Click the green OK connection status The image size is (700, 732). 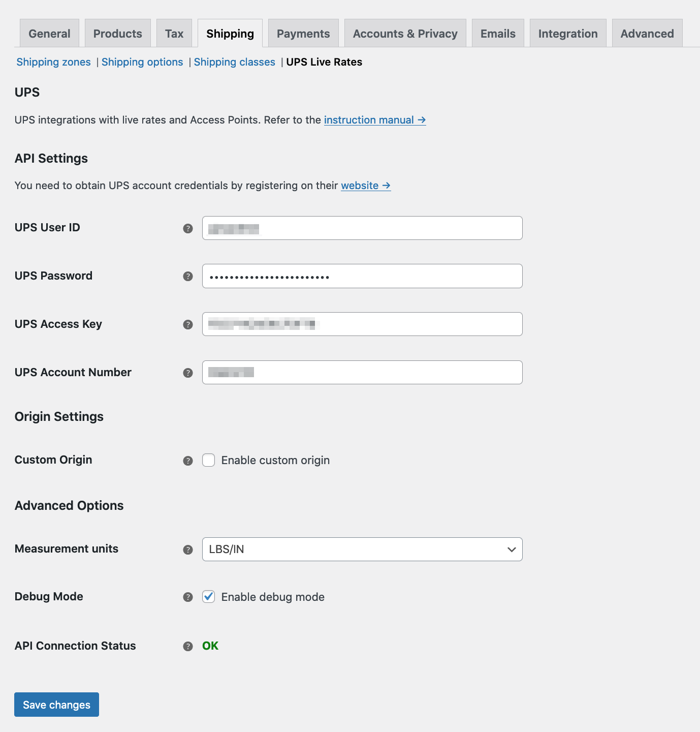[x=210, y=646]
